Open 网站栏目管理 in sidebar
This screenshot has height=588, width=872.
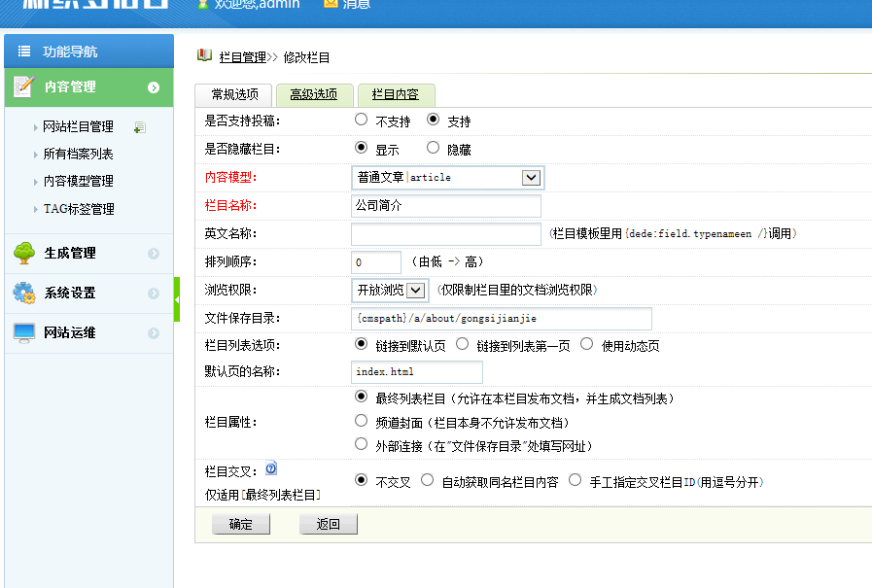pos(79,126)
